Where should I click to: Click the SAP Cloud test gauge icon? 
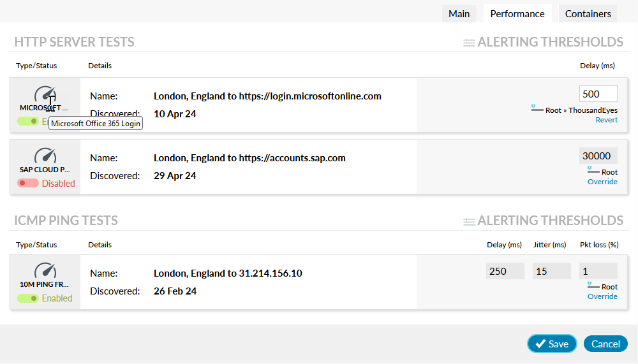(x=45, y=156)
